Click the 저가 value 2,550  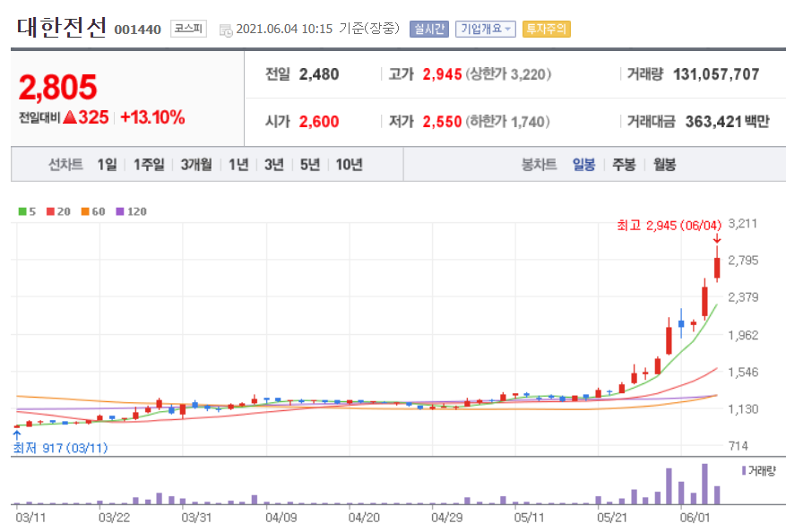[x=442, y=121]
